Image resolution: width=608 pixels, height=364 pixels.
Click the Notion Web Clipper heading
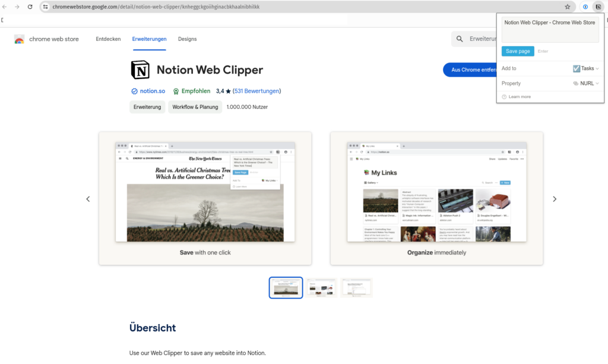click(210, 70)
